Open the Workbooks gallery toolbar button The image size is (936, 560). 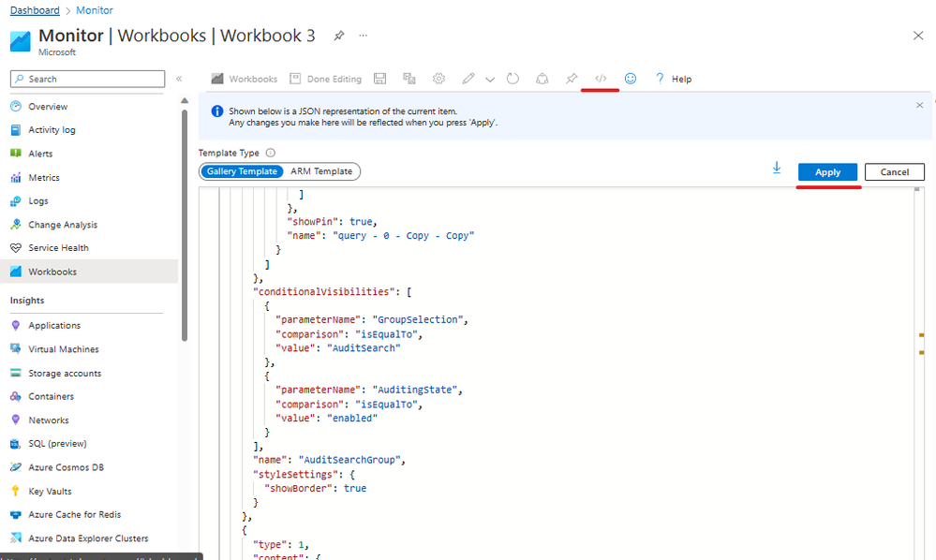245,79
